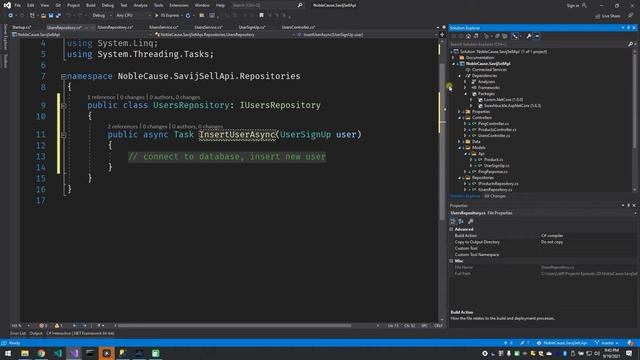This screenshot has width=640, height=360.
Task: Collapse the Advanced section in Properties panel
Action: pyautogui.click(x=451, y=229)
